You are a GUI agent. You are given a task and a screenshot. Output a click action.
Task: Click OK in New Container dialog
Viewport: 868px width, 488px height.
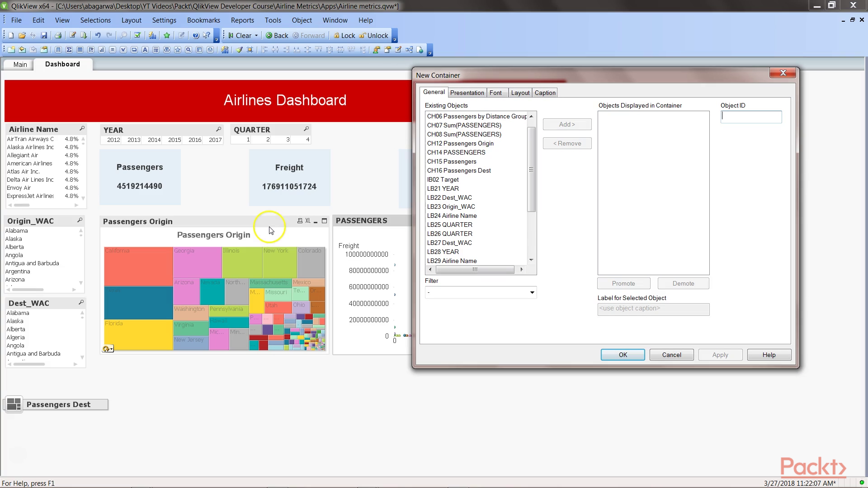click(623, 355)
